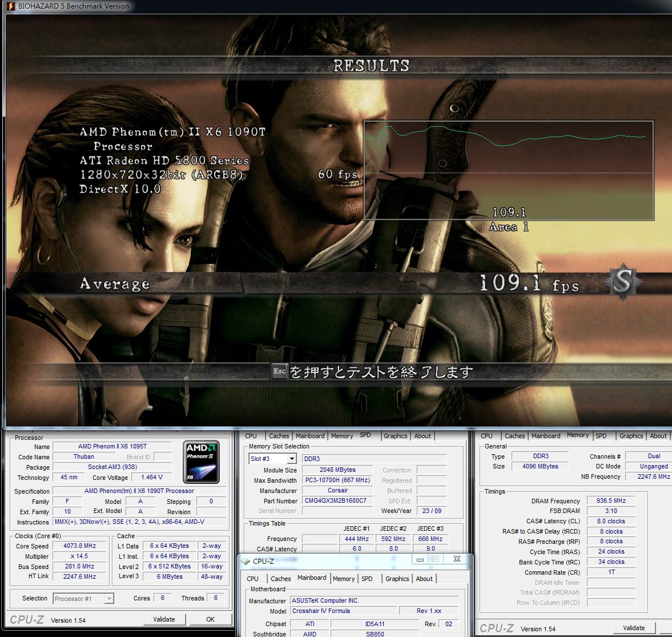Open the Graphics tab in the front CPU-Z window
Viewport: 672px width, 637px height.
tap(397, 579)
